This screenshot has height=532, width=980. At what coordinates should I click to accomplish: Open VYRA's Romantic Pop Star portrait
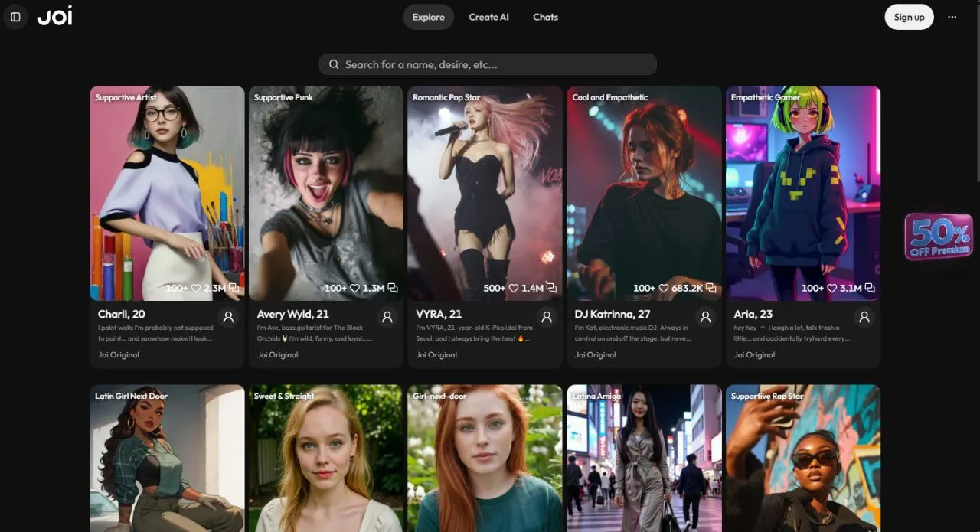pos(485,193)
